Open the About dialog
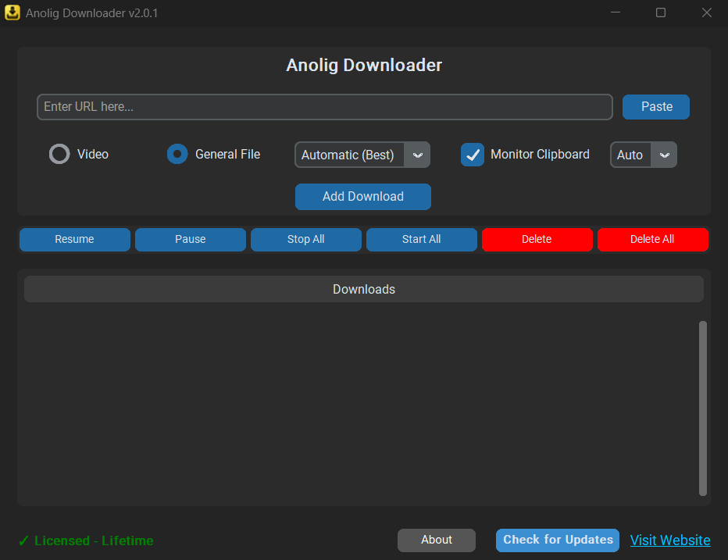 [436, 540]
